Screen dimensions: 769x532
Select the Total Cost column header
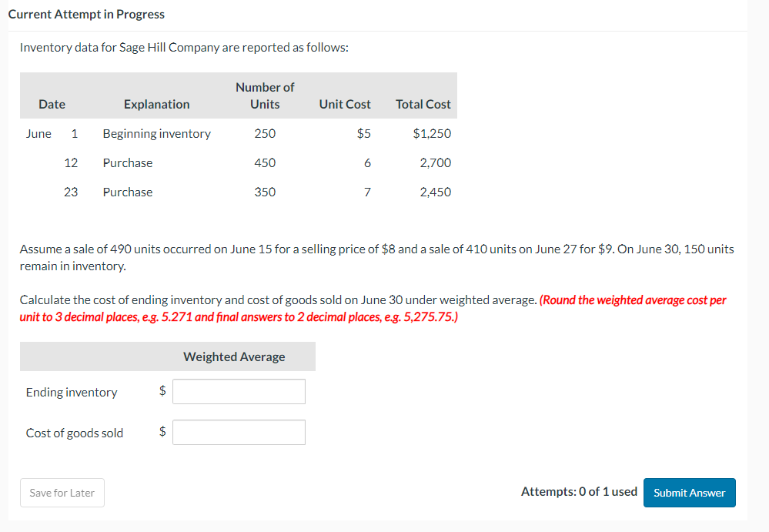(x=423, y=104)
